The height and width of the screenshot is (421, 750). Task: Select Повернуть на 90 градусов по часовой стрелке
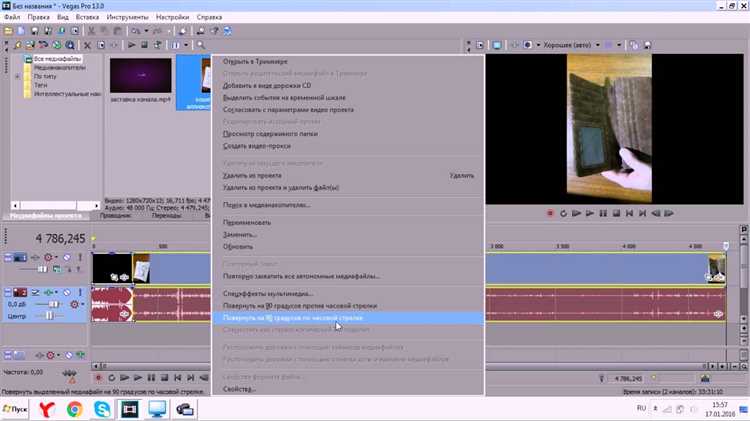coord(348,318)
